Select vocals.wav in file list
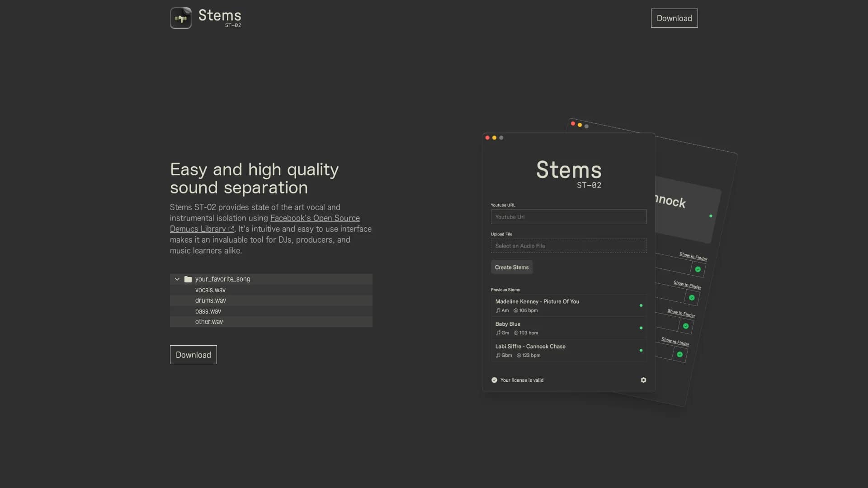The height and width of the screenshot is (488, 868). (271, 290)
